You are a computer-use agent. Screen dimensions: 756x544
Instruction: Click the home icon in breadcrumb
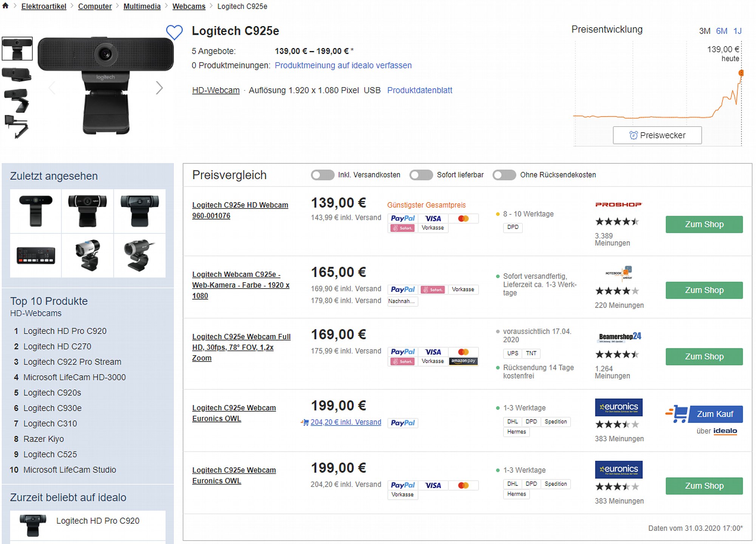pos(5,6)
